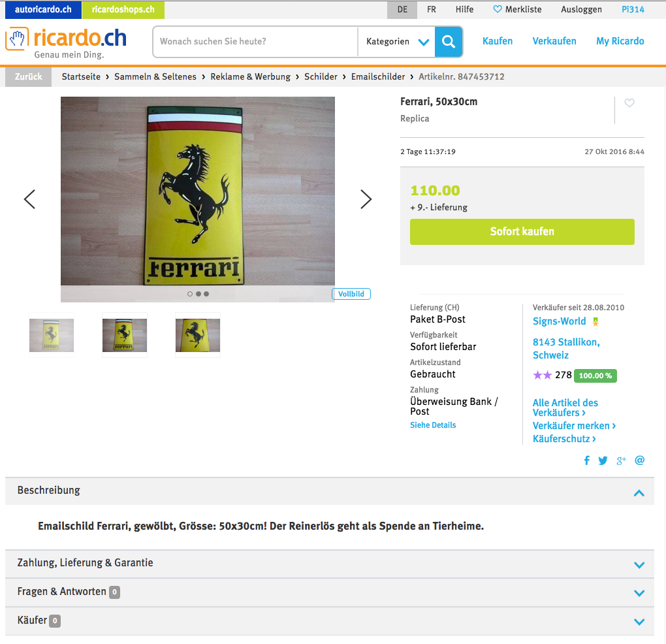This screenshot has width=666, height=644.
Task: Open seller Signs-World profile link
Action: (x=560, y=321)
